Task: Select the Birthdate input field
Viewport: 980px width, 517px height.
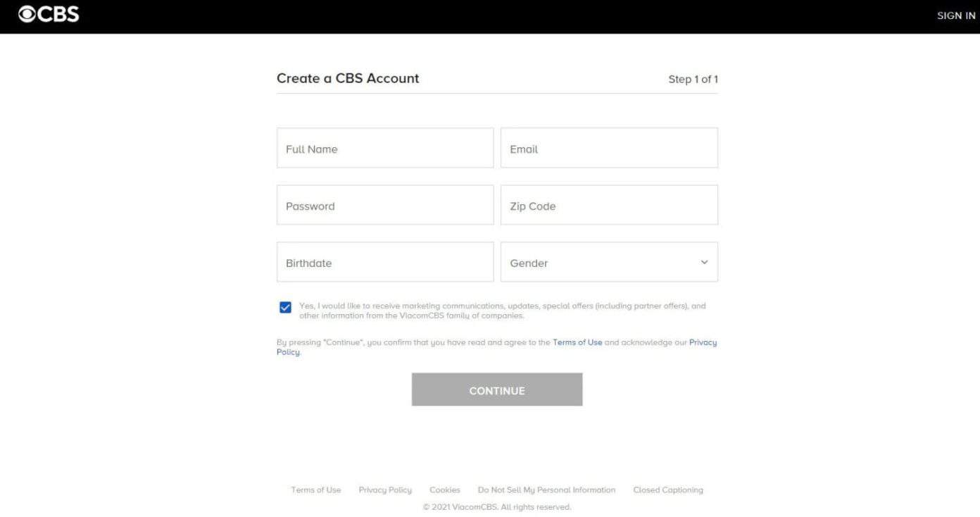Action: (x=385, y=262)
